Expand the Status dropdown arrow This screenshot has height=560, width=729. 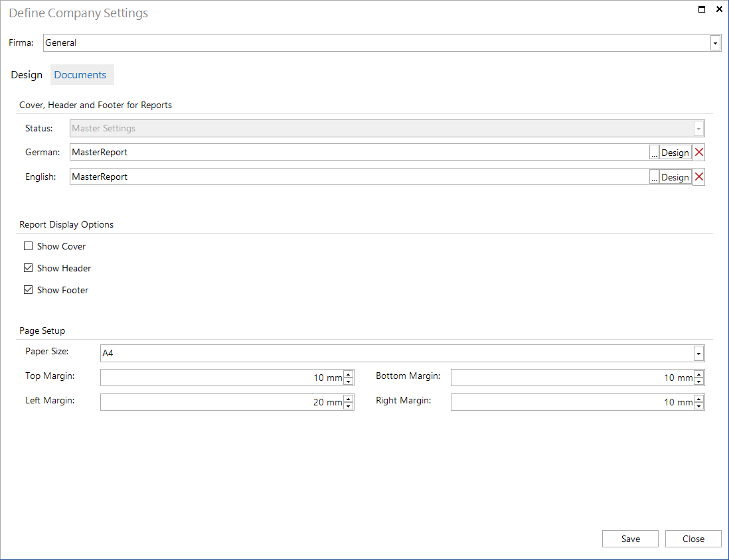698,128
